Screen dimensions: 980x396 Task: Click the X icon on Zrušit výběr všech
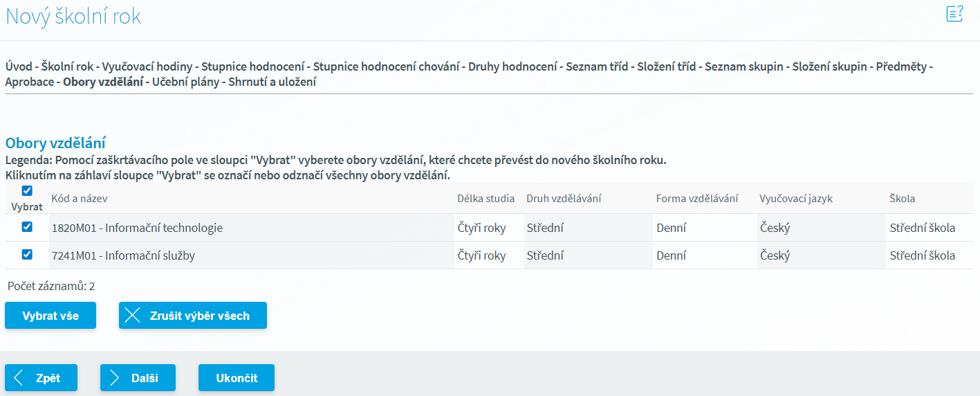point(132,316)
